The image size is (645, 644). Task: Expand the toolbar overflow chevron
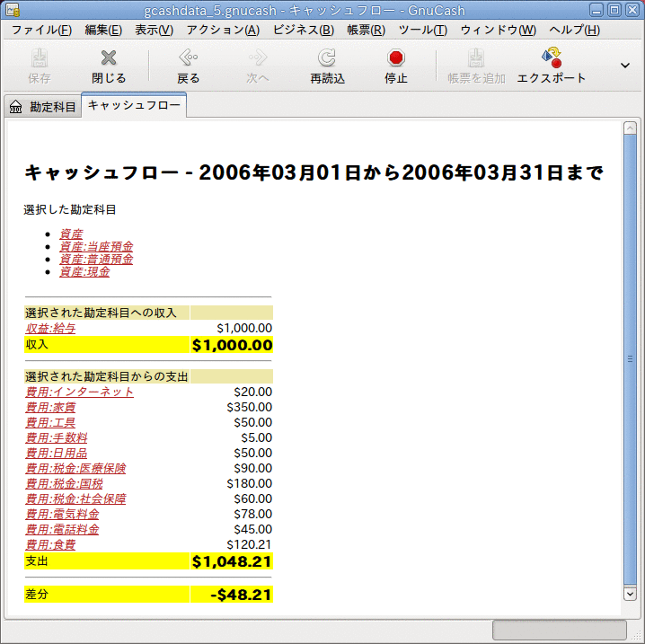point(625,66)
